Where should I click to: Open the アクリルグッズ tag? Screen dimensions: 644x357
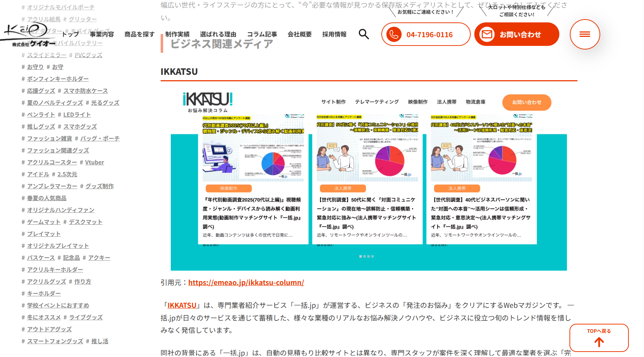pyautogui.click(x=47, y=281)
